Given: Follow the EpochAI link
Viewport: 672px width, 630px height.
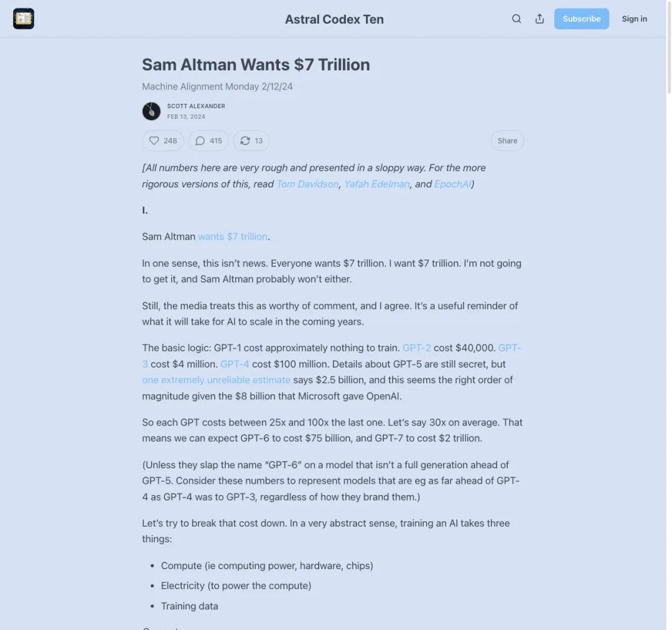Looking at the screenshot, I should point(452,184).
